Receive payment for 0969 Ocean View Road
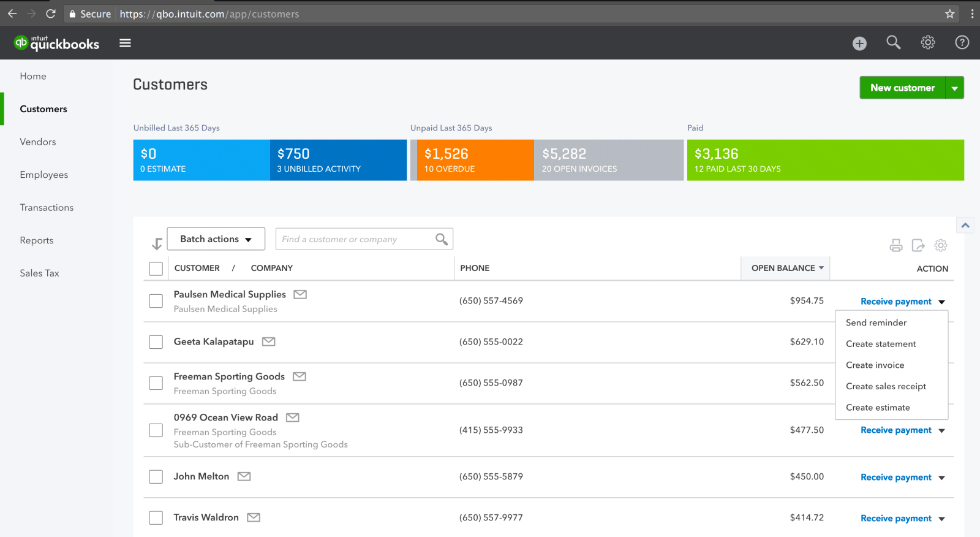The width and height of the screenshot is (980, 537). click(x=896, y=430)
